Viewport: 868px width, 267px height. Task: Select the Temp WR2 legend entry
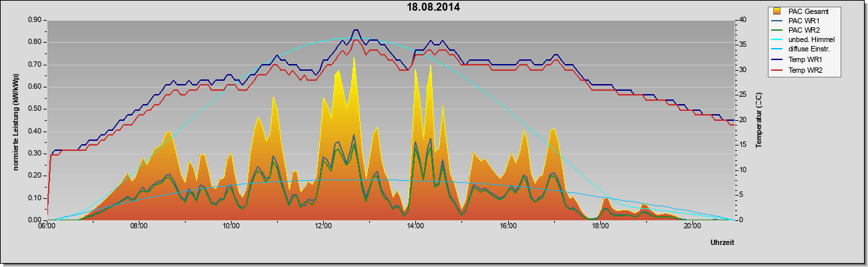[797, 71]
